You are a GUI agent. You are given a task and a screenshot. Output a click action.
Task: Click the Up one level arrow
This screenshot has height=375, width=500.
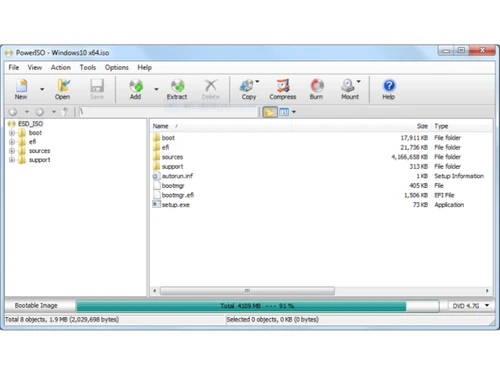(x=65, y=112)
